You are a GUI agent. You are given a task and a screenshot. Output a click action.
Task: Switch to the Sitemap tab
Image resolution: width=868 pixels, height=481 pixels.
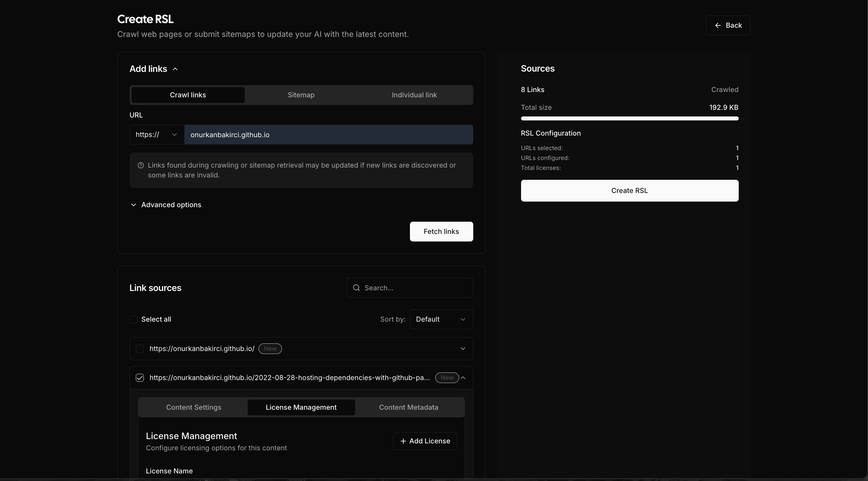301,95
